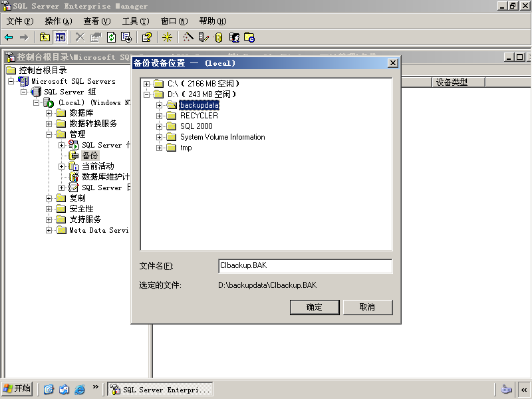Viewport: 532px width, 399px height.
Task: Open the 工具(T) menu
Action: (x=136, y=21)
